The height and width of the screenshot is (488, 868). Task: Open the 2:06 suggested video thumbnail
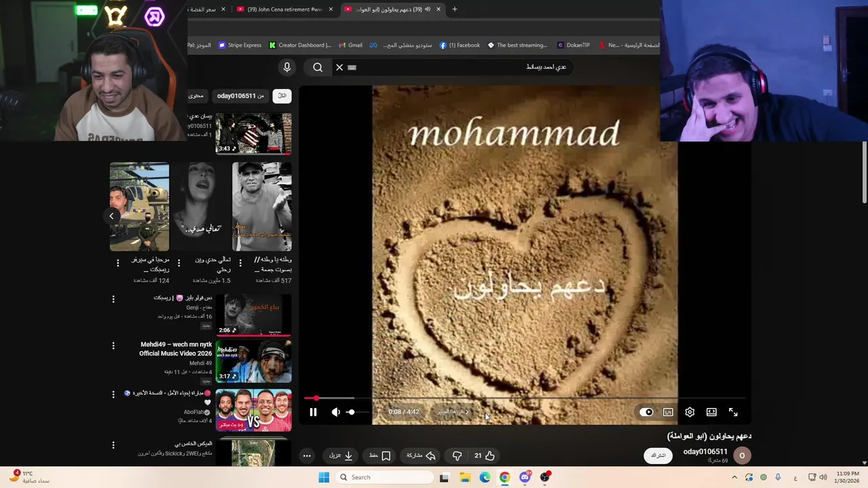pyautogui.click(x=254, y=315)
